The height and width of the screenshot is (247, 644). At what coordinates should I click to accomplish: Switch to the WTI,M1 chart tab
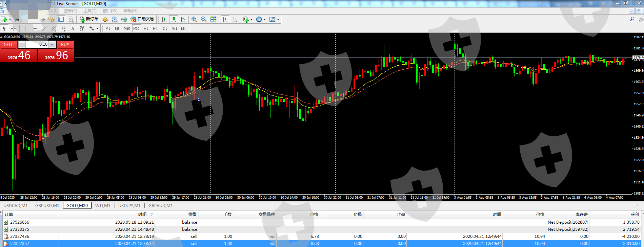(103, 205)
